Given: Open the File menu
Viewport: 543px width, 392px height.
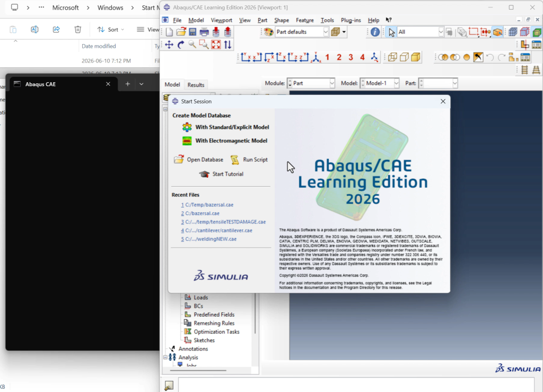Looking at the screenshot, I should [177, 20].
